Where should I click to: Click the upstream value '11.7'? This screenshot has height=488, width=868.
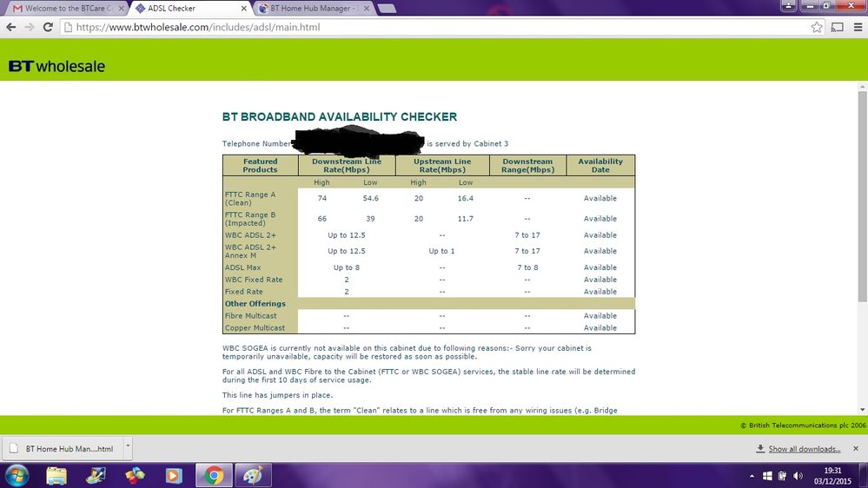tap(466, 219)
